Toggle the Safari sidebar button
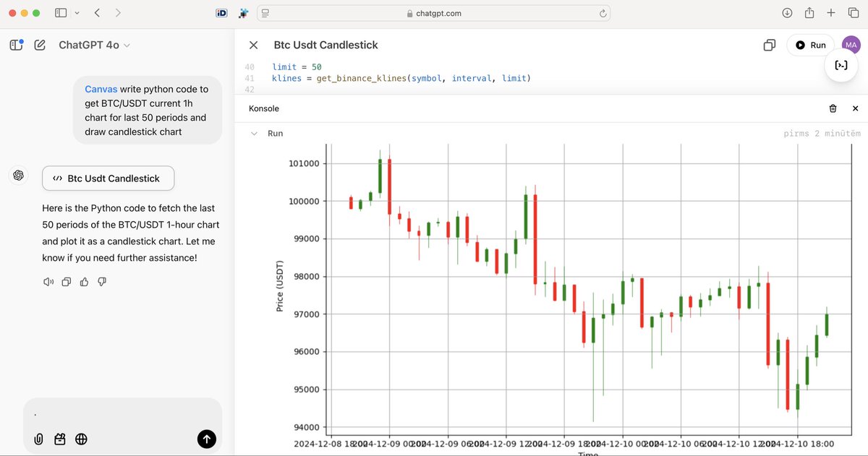Image resolution: width=868 pixels, height=456 pixels. [x=61, y=13]
